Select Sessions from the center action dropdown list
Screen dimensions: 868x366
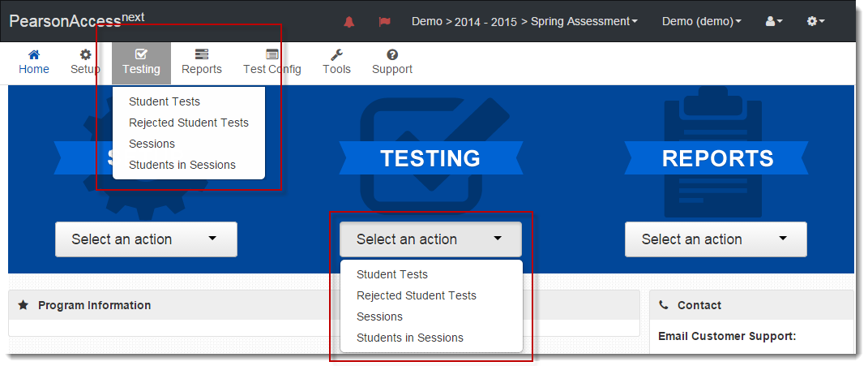[x=379, y=316]
